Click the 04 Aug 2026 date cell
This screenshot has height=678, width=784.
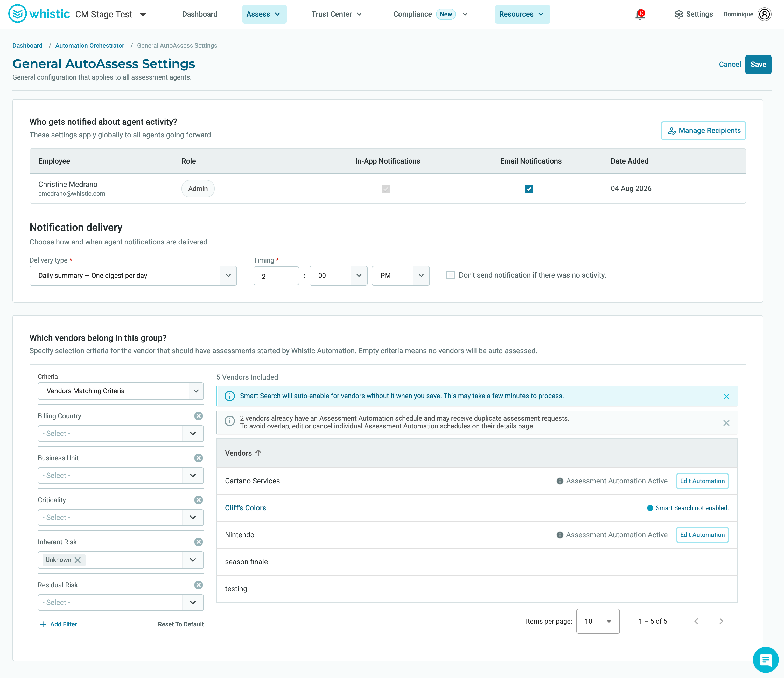point(631,189)
